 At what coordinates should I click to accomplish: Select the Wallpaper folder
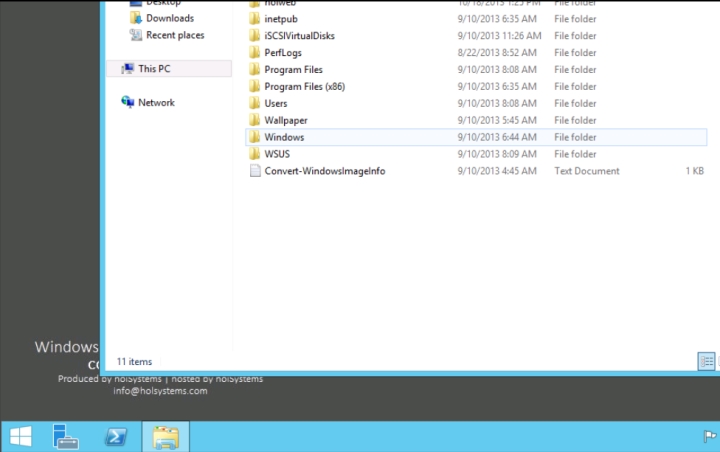(x=285, y=120)
